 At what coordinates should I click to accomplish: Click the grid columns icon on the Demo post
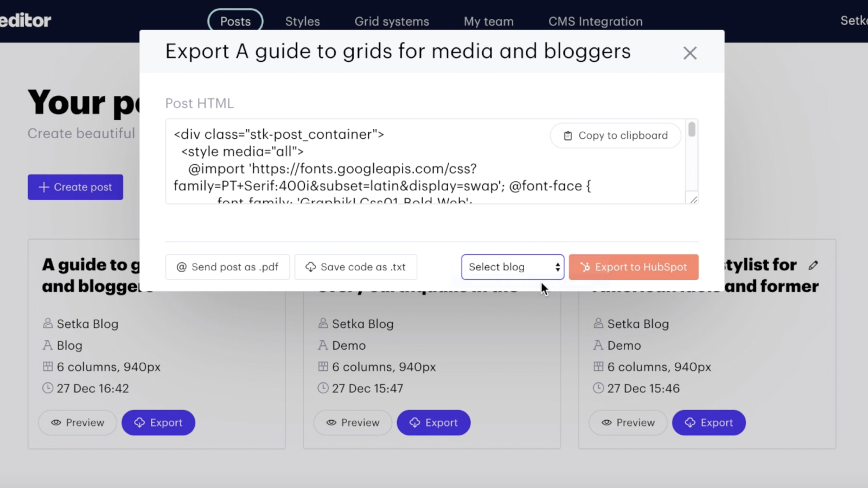[x=322, y=367]
